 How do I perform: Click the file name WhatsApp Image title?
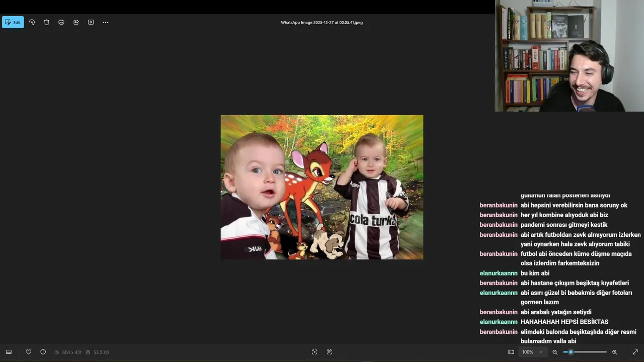pos(322,23)
